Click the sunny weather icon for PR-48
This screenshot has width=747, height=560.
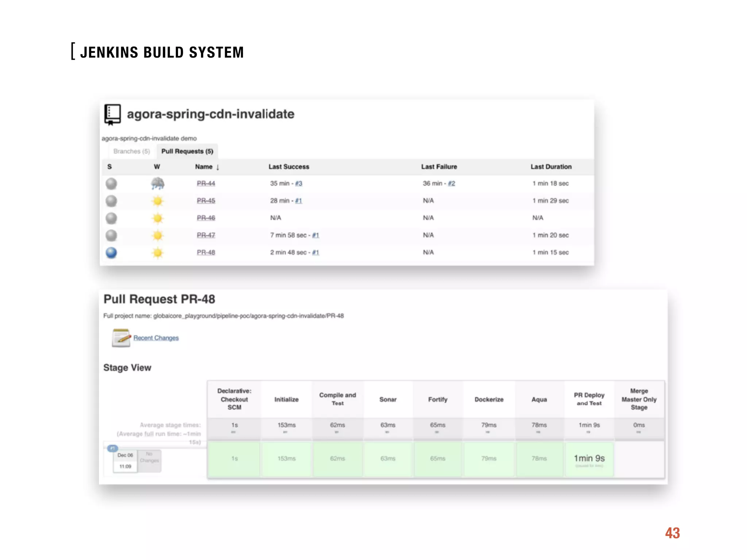pyautogui.click(x=158, y=252)
